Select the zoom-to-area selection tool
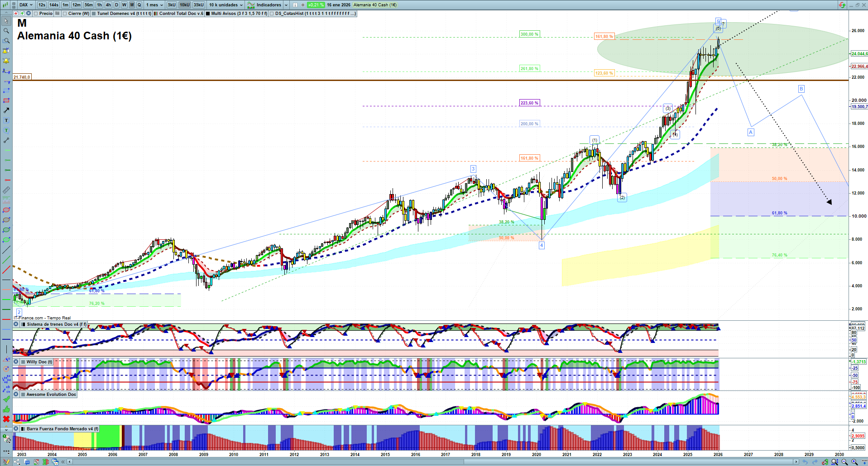Viewport: 868px width, 466px height. 6,41
